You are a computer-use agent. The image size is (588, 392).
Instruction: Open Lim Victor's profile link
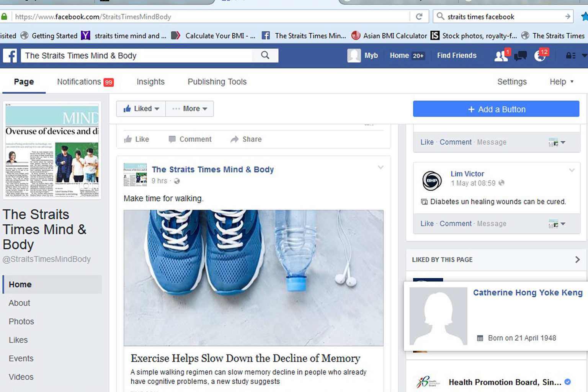click(467, 174)
